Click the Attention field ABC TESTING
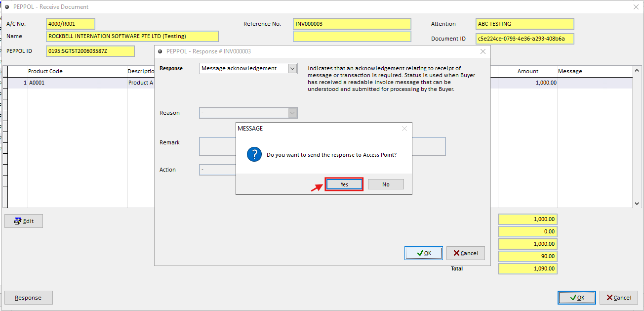 (525, 24)
